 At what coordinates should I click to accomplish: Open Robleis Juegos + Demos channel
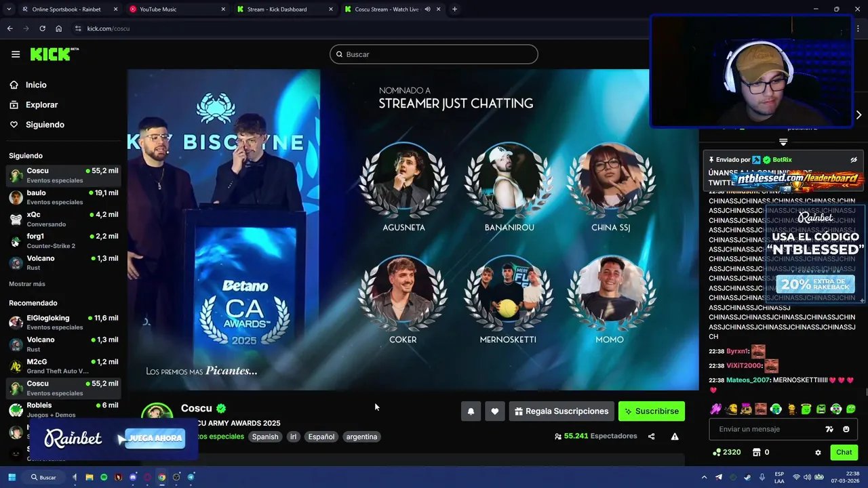pos(64,409)
